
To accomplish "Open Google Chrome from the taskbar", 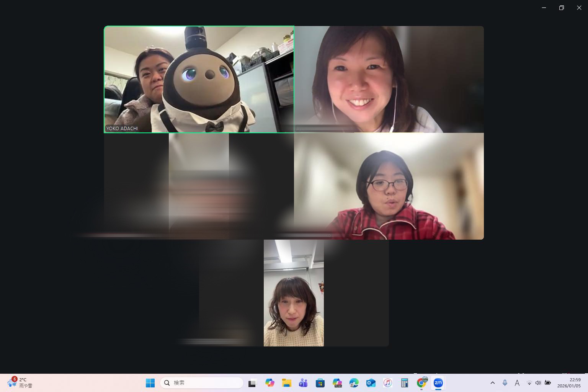I will tap(421, 383).
